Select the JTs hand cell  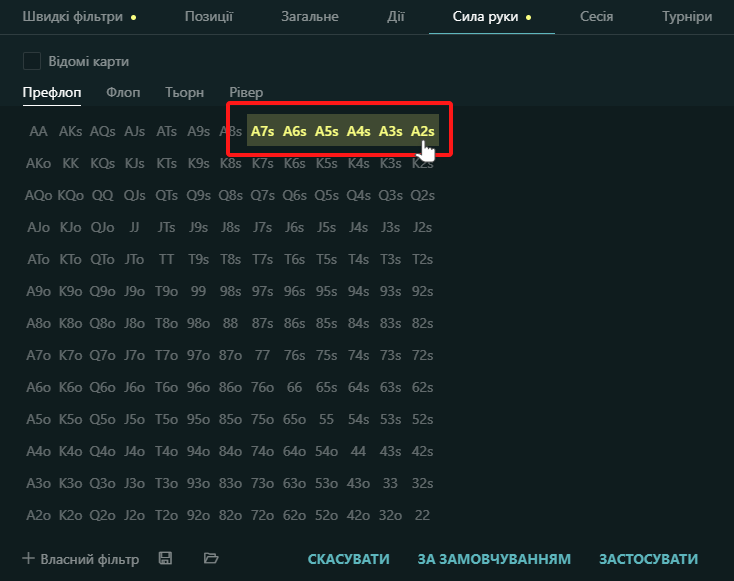tap(167, 228)
